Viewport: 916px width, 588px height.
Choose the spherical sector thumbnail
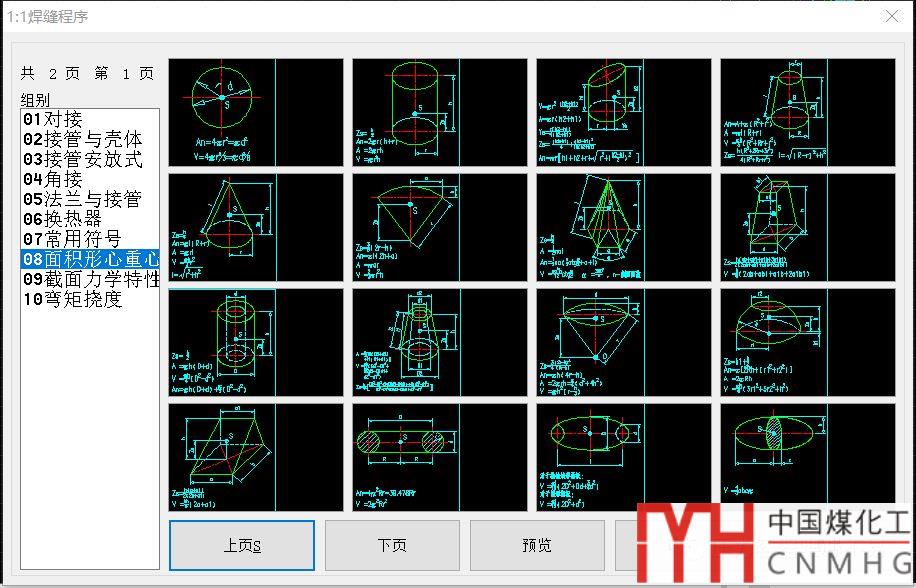pos(440,227)
